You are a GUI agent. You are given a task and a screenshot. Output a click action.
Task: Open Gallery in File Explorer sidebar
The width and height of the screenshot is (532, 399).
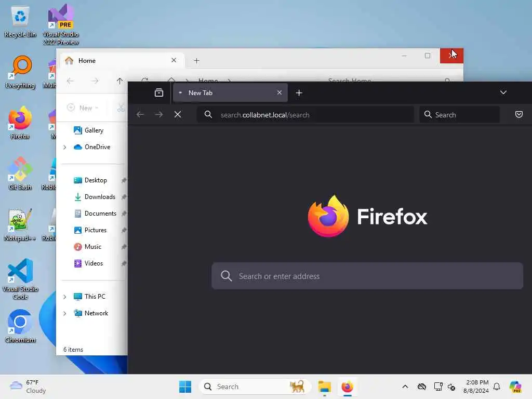pyautogui.click(x=89, y=130)
